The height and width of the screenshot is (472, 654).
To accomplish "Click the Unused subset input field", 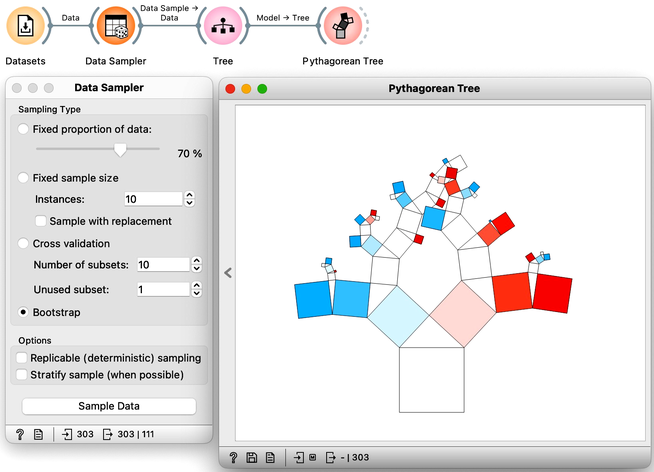I will (x=163, y=289).
